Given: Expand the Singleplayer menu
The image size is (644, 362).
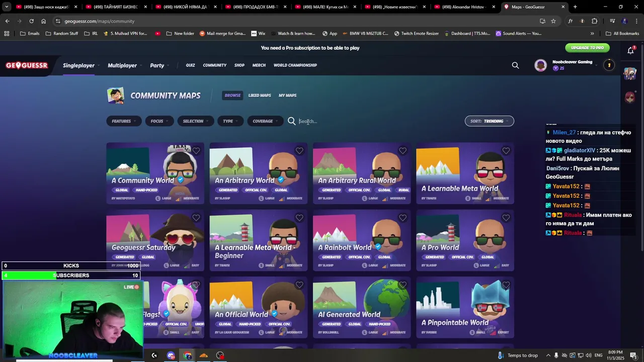Looking at the screenshot, I should click(81, 65).
